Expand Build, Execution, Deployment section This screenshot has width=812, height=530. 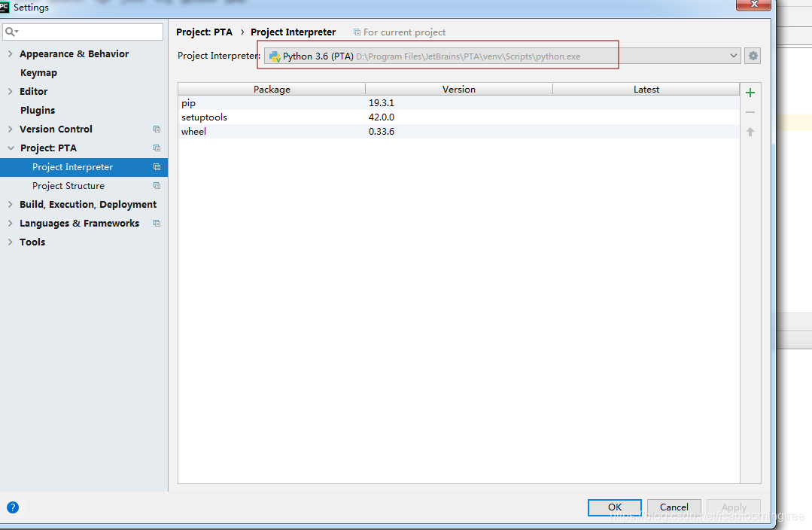point(10,205)
